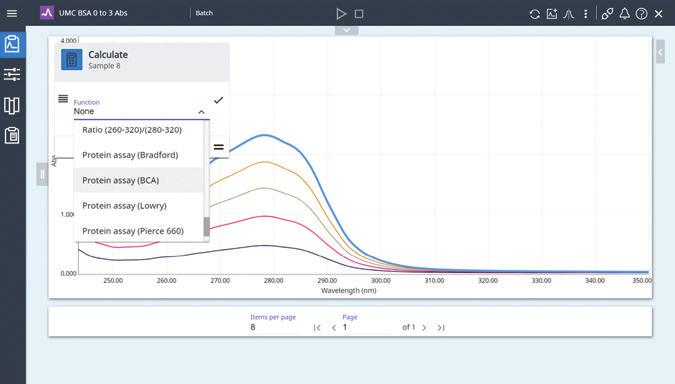Open the clipboard report sidebar icon
This screenshot has width=675, height=384.
(12, 136)
